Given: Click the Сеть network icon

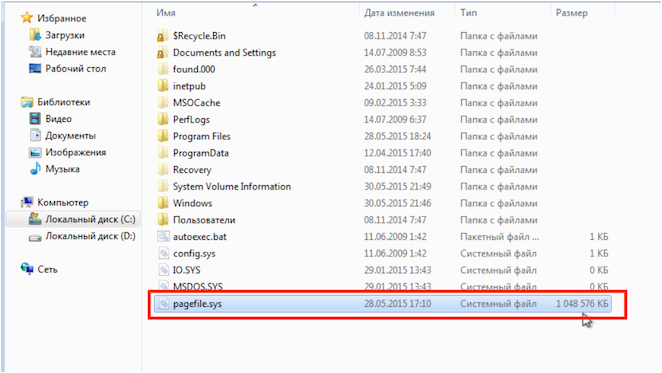Looking at the screenshot, I should (x=27, y=269).
